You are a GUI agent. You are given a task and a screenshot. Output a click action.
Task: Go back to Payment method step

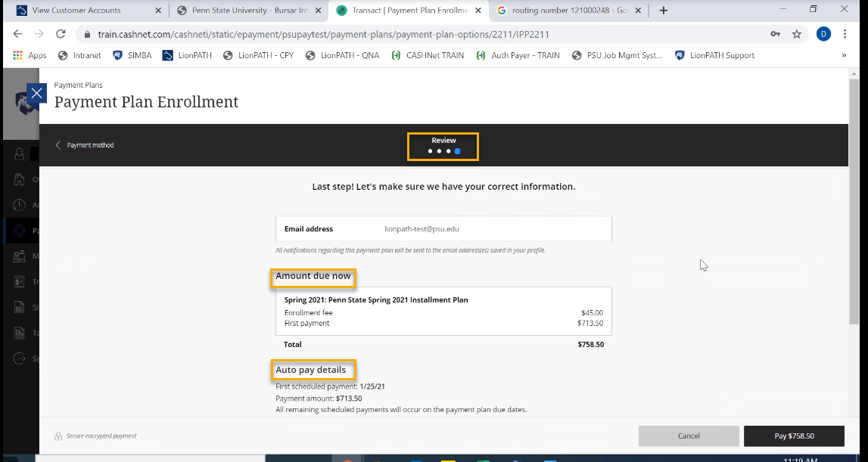coord(84,145)
